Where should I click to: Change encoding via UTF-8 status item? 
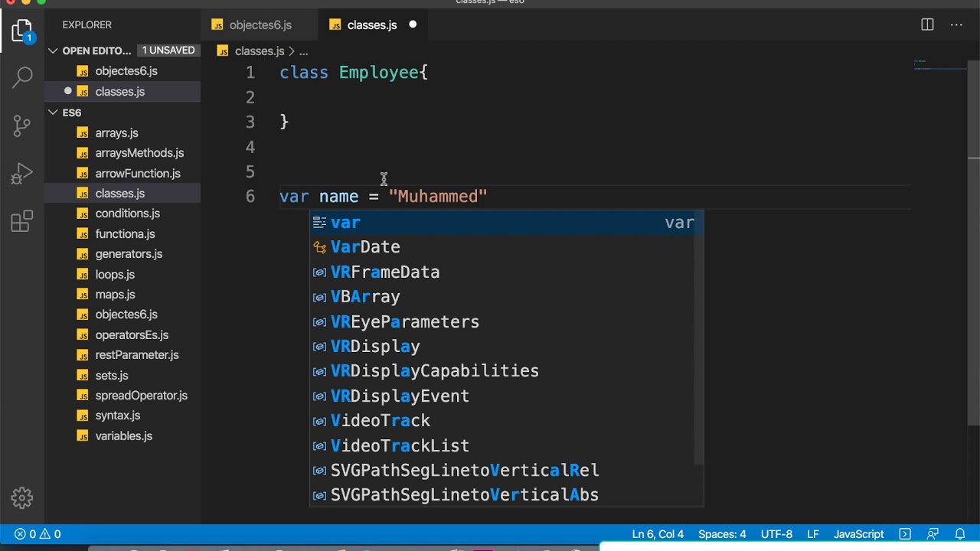click(776, 534)
